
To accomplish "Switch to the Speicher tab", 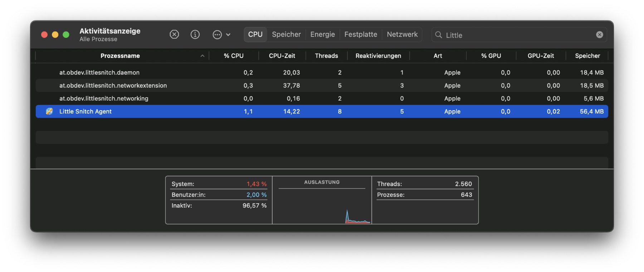I will click(286, 34).
